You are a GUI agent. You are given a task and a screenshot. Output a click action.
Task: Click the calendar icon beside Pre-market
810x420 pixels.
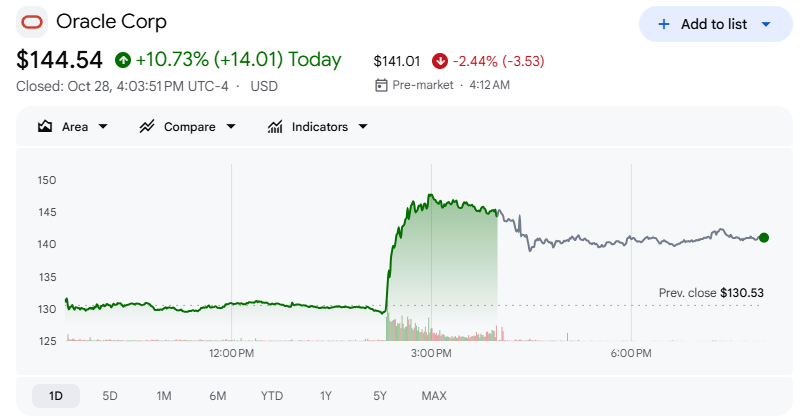pos(381,85)
